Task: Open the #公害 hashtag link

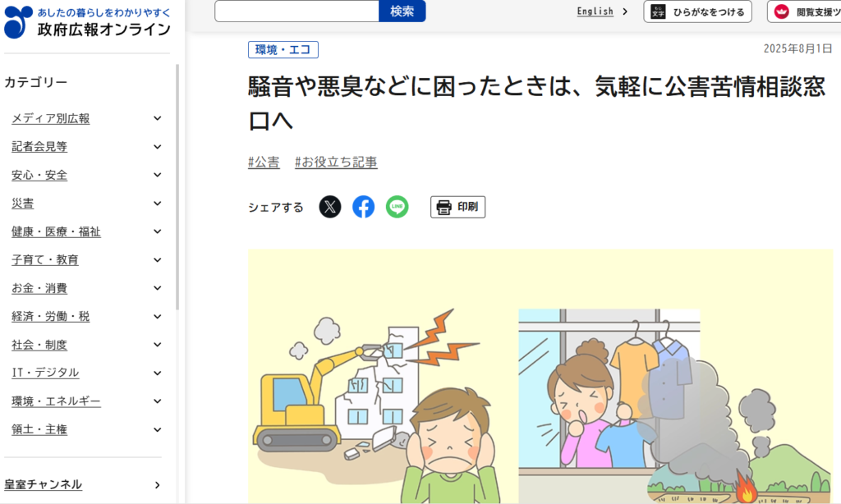Action: (264, 162)
